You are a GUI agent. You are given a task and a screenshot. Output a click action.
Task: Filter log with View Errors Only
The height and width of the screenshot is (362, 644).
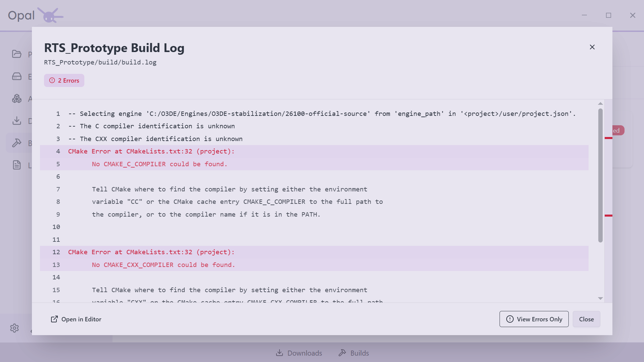[x=534, y=319]
